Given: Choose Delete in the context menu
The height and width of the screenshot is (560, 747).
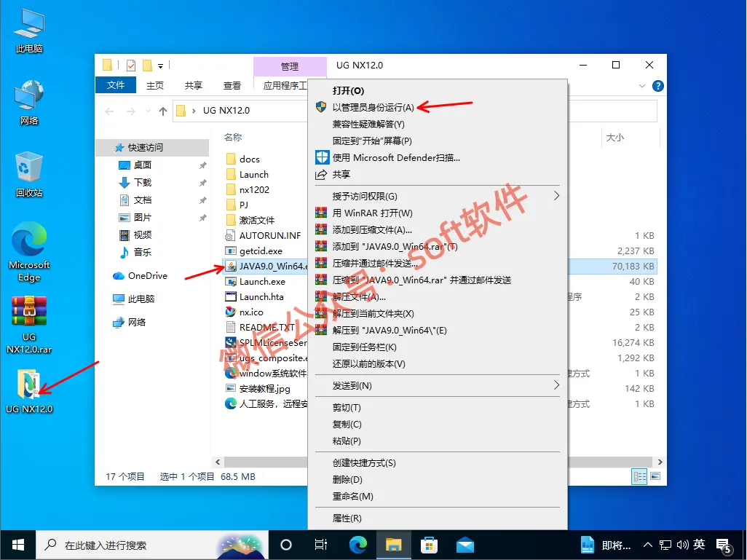Looking at the screenshot, I should point(438,479).
